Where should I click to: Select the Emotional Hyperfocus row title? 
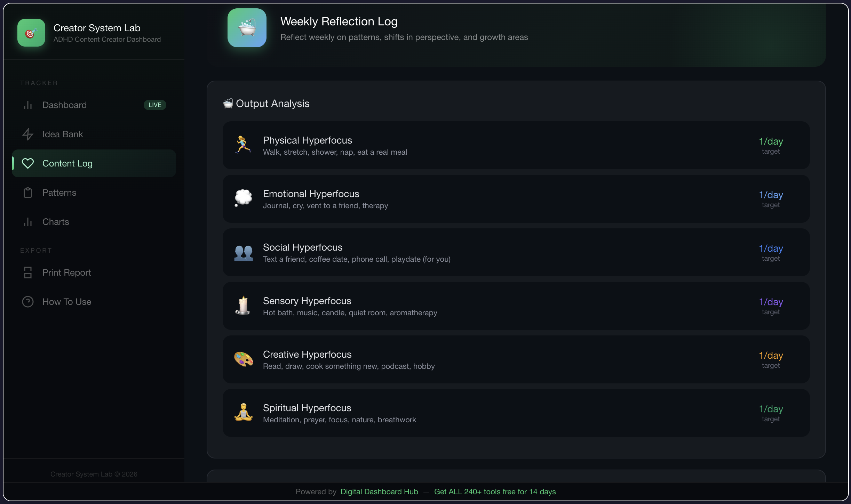(x=311, y=194)
